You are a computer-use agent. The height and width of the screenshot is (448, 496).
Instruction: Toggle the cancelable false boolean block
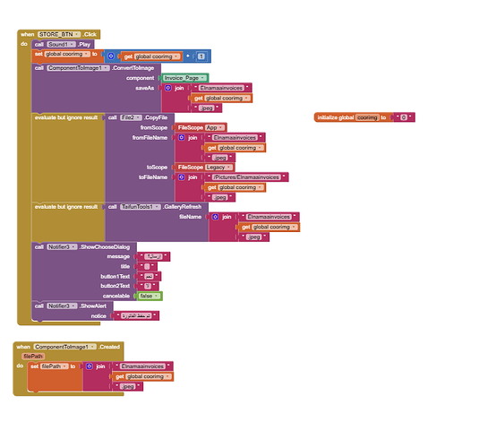click(x=150, y=296)
